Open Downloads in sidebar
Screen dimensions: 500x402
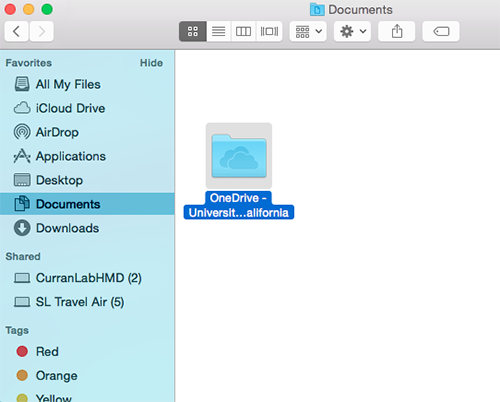click(x=87, y=228)
